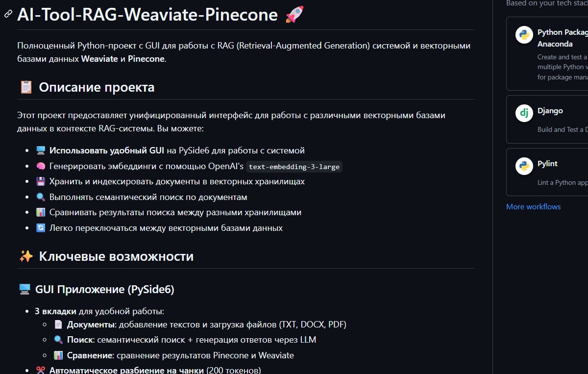
Task: Open the Django workflow card title
Action: click(x=550, y=111)
